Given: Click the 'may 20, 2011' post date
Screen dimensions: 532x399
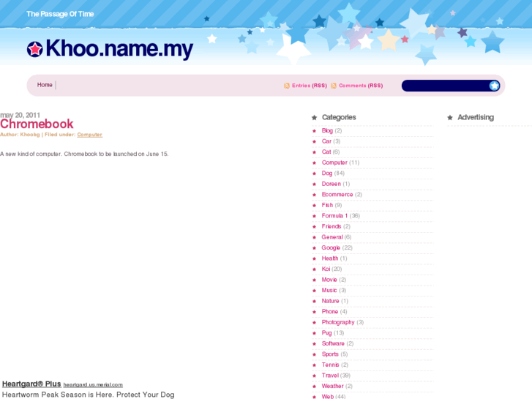Looking at the screenshot, I should point(20,115).
